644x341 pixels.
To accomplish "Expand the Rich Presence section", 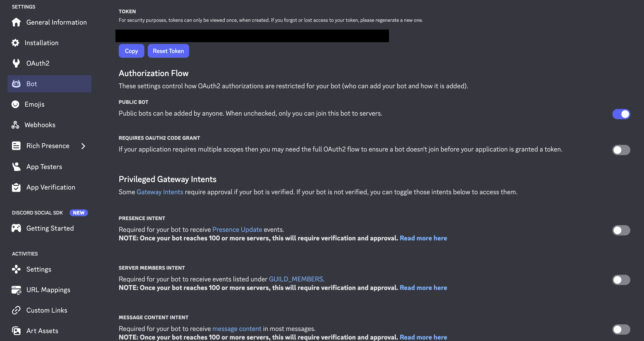I will [83, 146].
